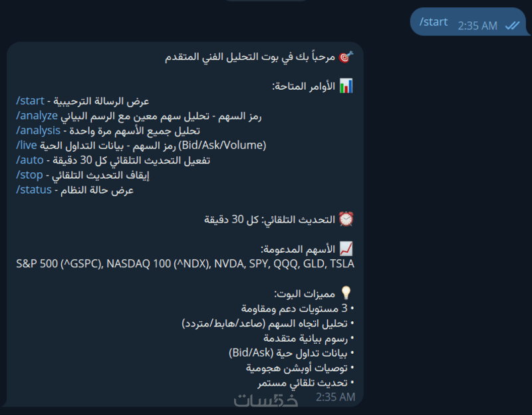Image resolution: width=532 pixels, height=415 pixels.
Task: Click the light bulb emoji icon
Action: 346,293
